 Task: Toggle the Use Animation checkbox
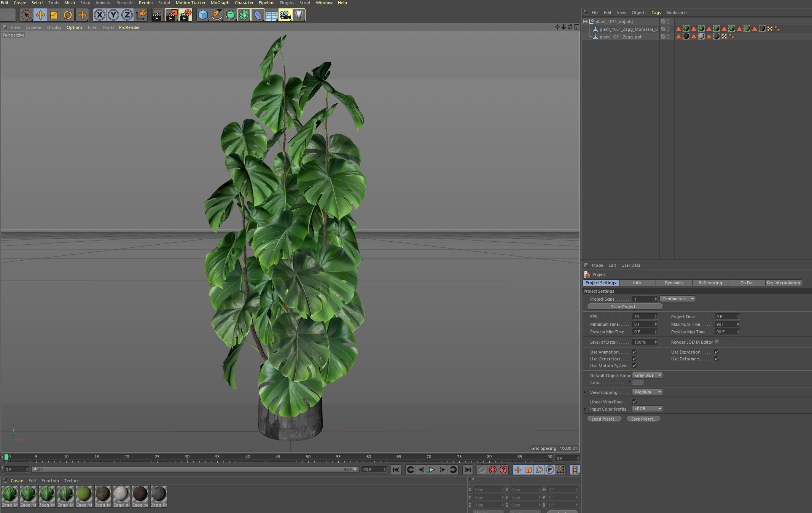pos(634,352)
